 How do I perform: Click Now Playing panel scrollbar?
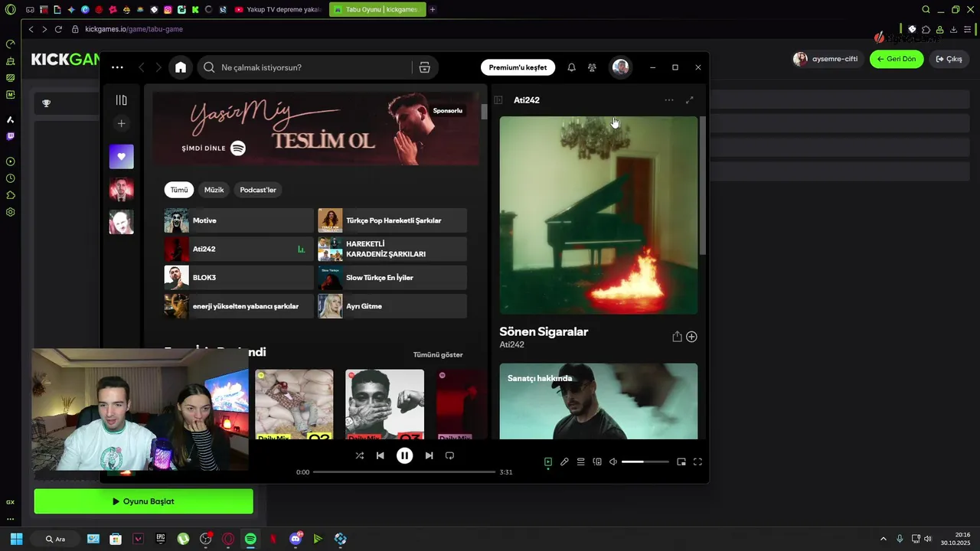coord(703,186)
